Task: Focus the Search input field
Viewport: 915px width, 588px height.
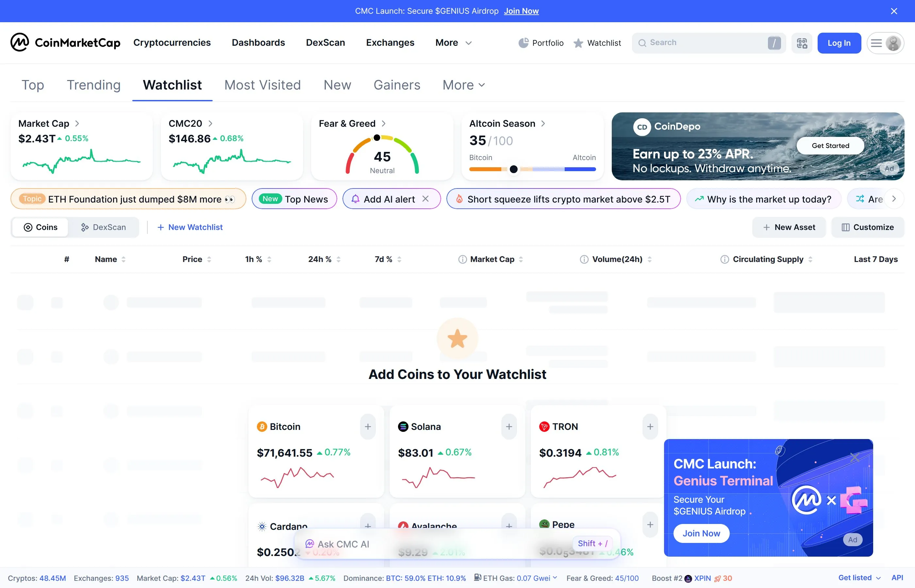Action: coord(708,43)
